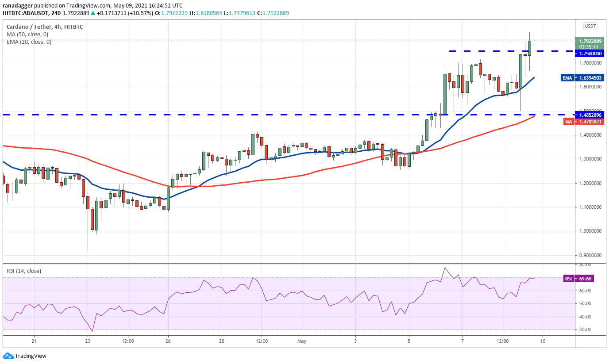
Task: Click the MA (50, close, 0) legend
Action: [27, 34]
